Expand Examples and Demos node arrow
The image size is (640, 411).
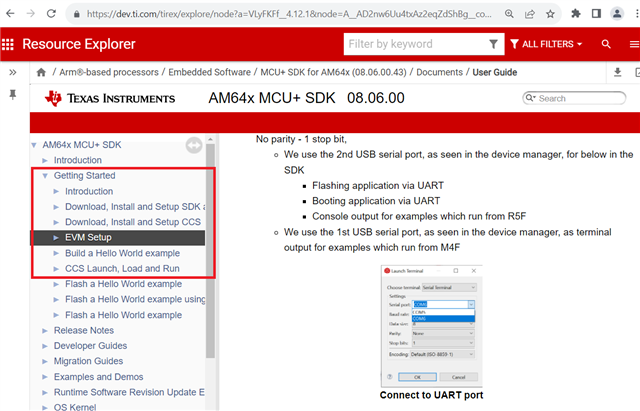point(45,377)
